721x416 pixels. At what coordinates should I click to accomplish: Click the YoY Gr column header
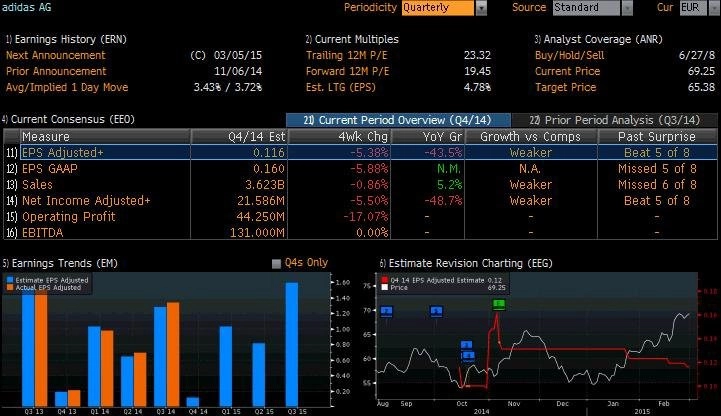click(428, 137)
